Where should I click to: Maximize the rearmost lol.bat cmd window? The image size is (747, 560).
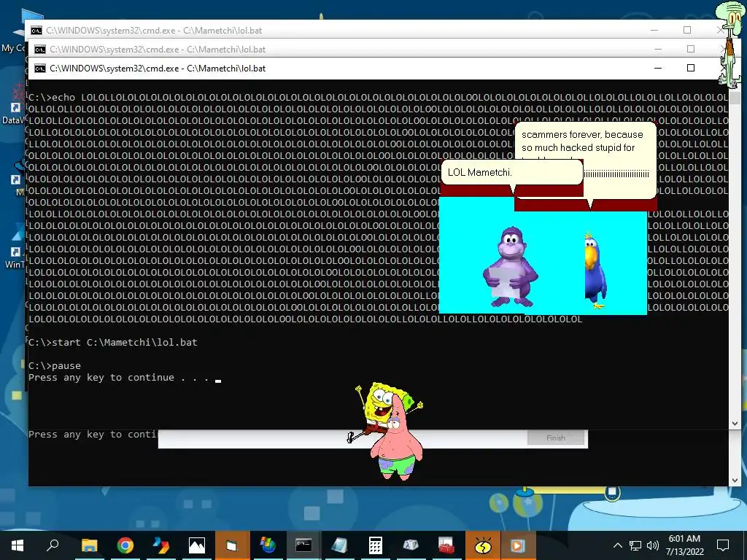[x=687, y=30]
